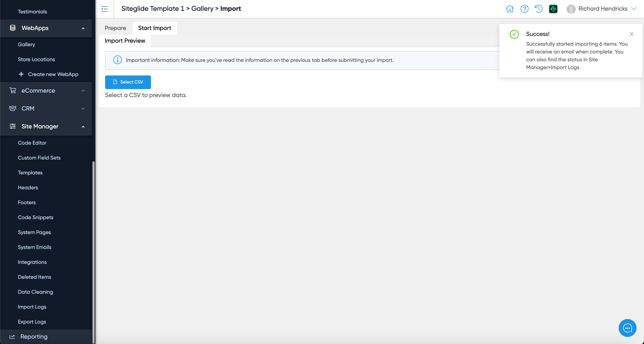Open the history clock icon
This screenshot has height=344, width=644.
click(539, 9)
